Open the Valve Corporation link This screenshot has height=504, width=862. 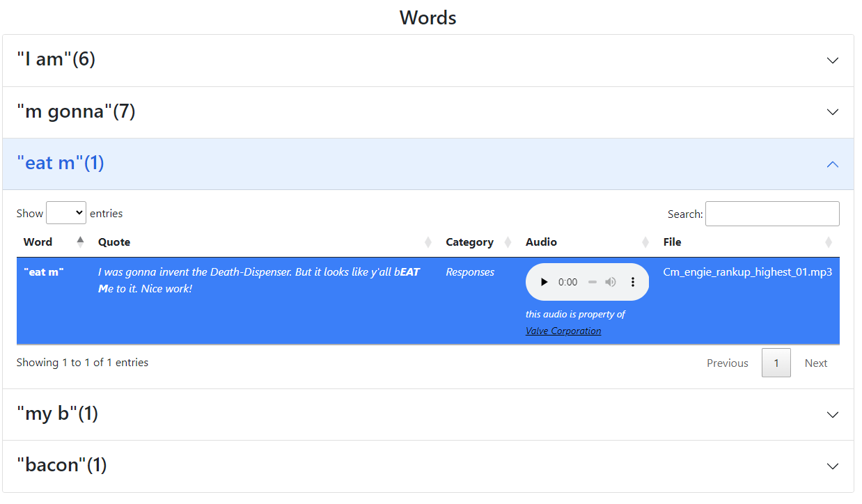tap(563, 331)
